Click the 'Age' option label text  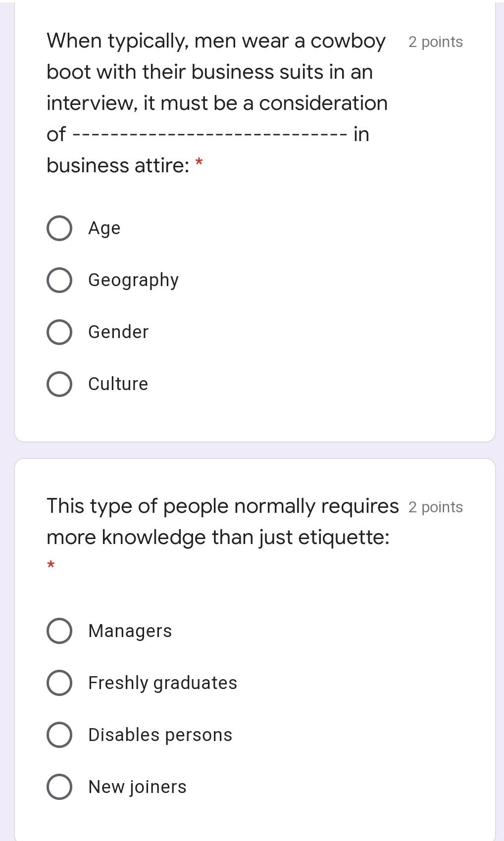pos(104,228)
